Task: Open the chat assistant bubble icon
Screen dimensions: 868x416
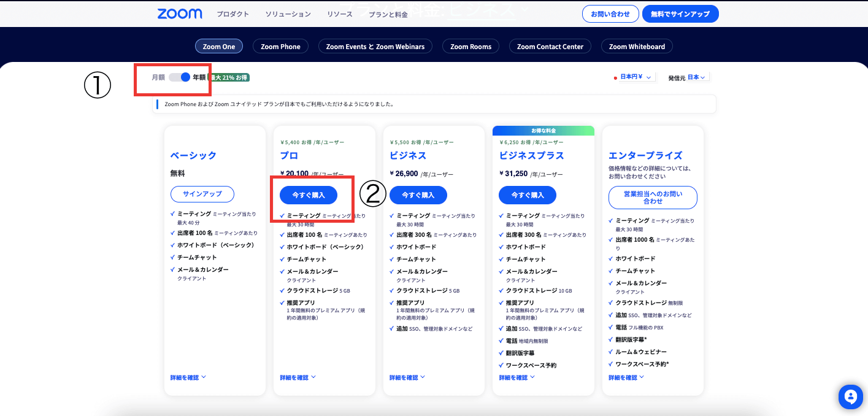Action: (850, 397)
